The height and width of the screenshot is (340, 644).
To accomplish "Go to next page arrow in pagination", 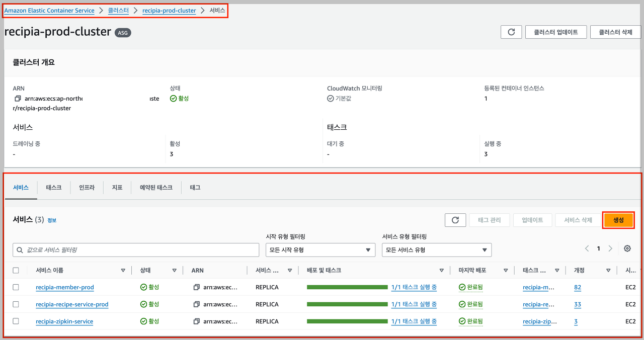I will 610,248.
